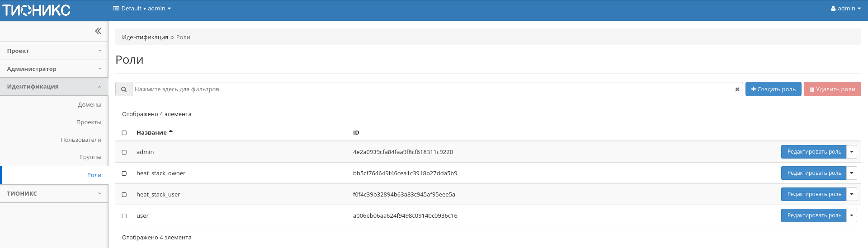Image resolution: width=868 pixels, height=248 pixels.
Task: Click the Удалить роли button
Action: point(832,89)
